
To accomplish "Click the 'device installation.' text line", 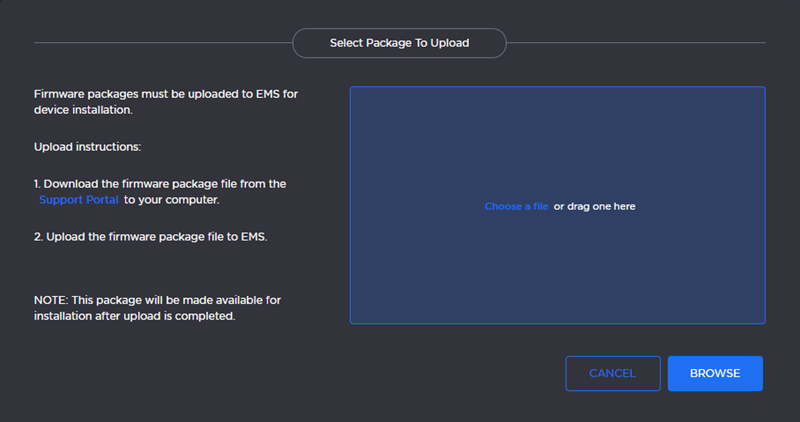I will 83,109.
